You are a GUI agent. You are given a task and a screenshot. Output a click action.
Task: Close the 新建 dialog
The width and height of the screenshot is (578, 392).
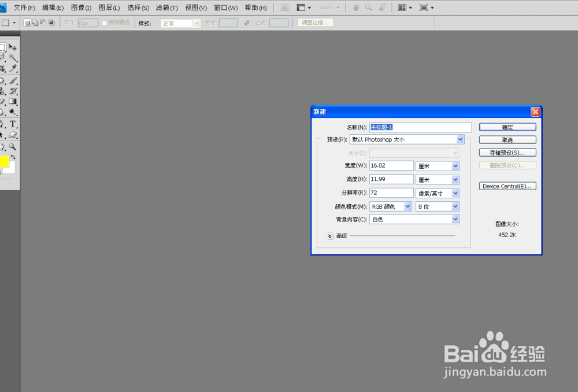tap(535, 112)
